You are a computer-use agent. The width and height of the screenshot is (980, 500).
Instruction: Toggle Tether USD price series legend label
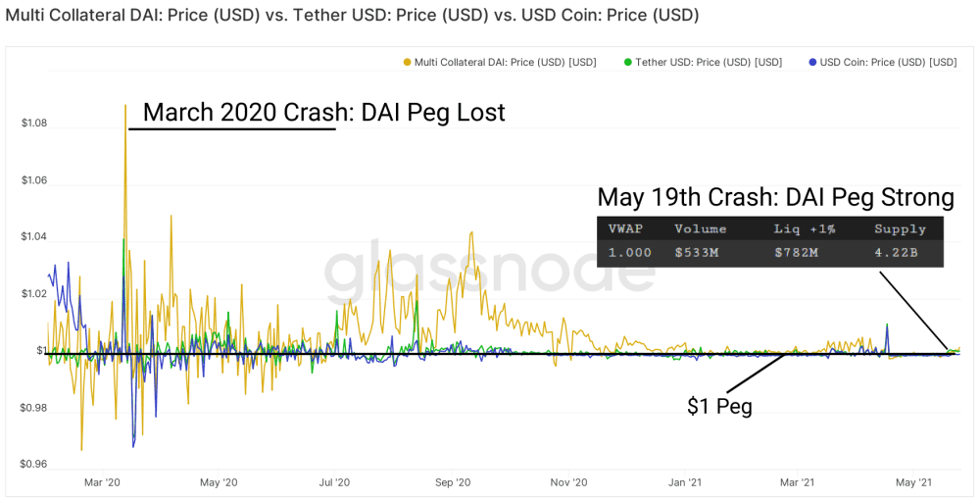pos(709,63)
